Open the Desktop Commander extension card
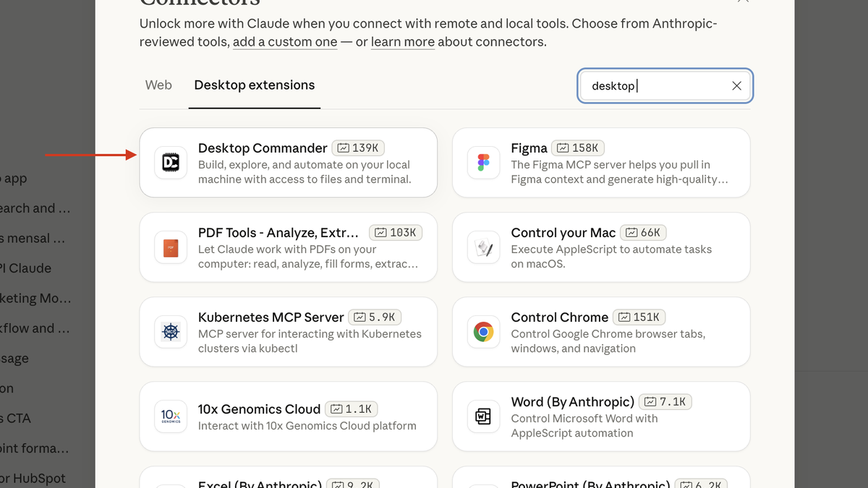 289,163
